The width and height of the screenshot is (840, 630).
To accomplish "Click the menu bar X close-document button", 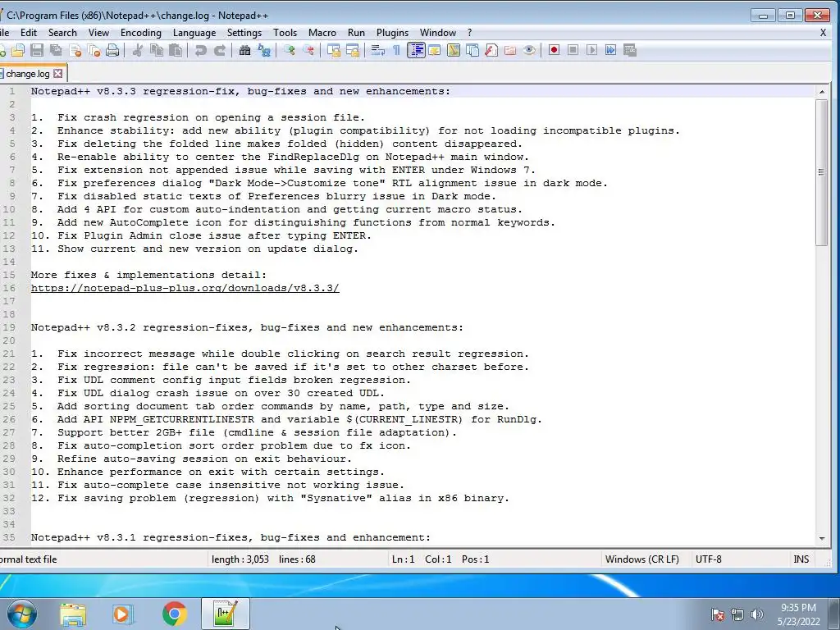I will click(824, 33).
